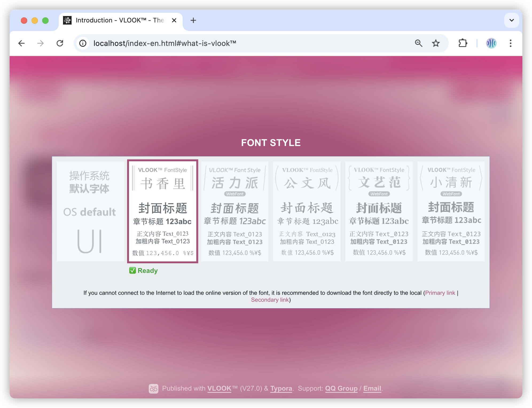Select the 书香里 font style card
The height and width of the screenshot is (408, 532).
coord(163,211)
